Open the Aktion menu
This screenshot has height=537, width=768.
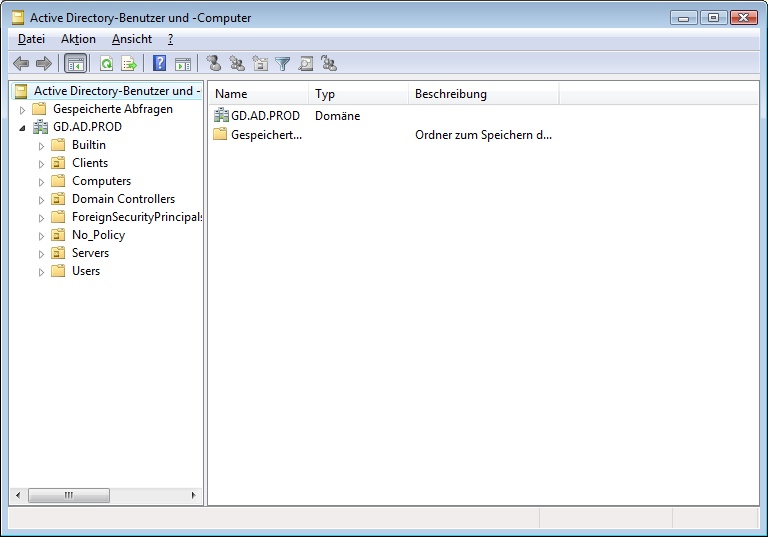(x=78, y=39)
